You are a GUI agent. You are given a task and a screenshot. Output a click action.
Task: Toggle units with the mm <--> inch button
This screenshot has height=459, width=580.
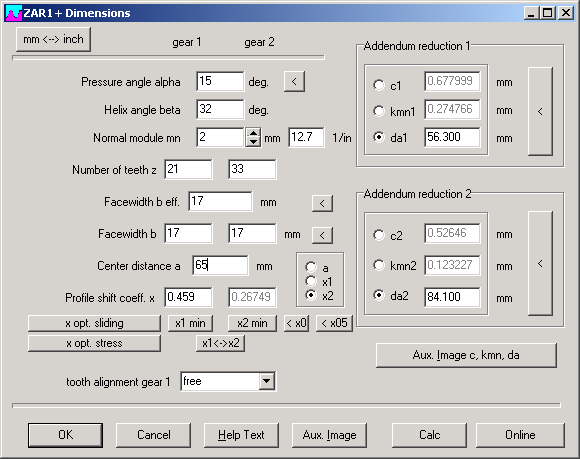(x=53, y=39)
